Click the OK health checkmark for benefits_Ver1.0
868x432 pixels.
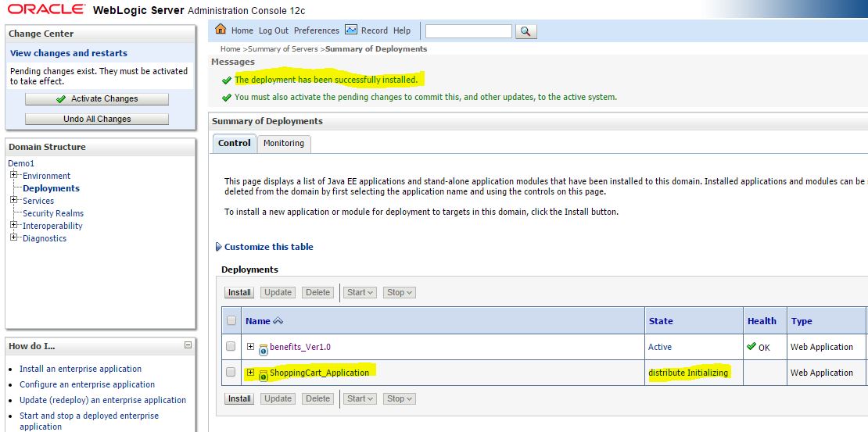(x=751, y=346)
